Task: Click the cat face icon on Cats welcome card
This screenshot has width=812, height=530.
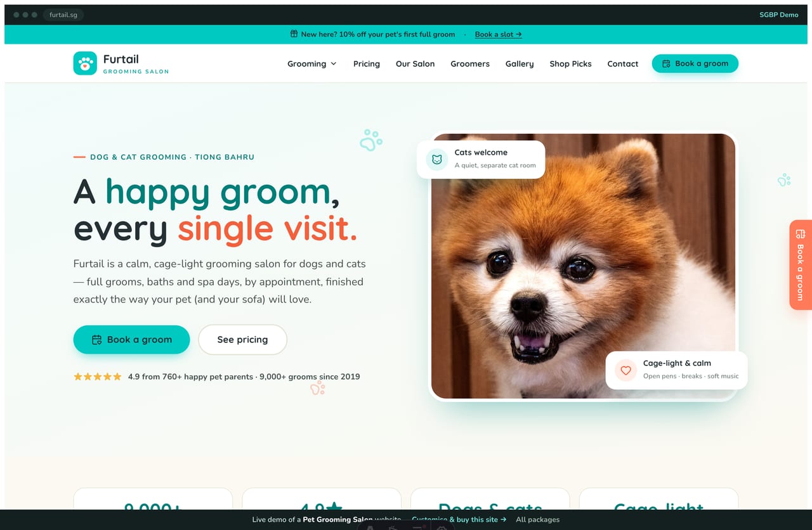Action: tap(436, 160)
